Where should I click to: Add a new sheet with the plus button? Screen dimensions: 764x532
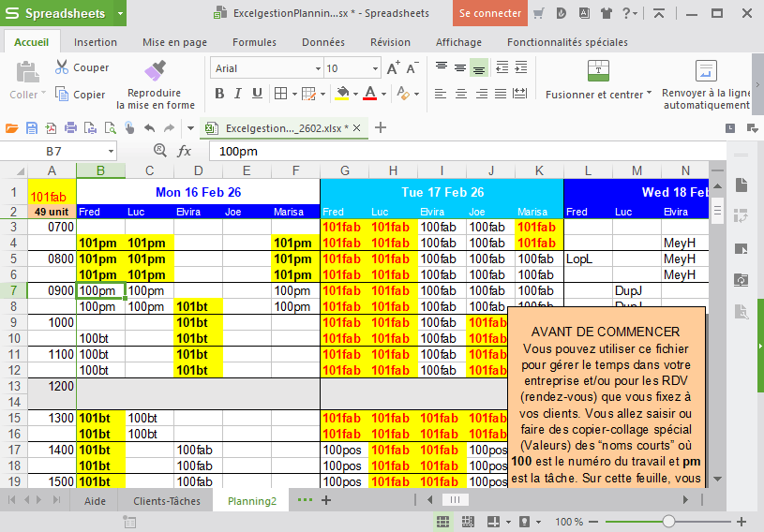coord(326,500)
